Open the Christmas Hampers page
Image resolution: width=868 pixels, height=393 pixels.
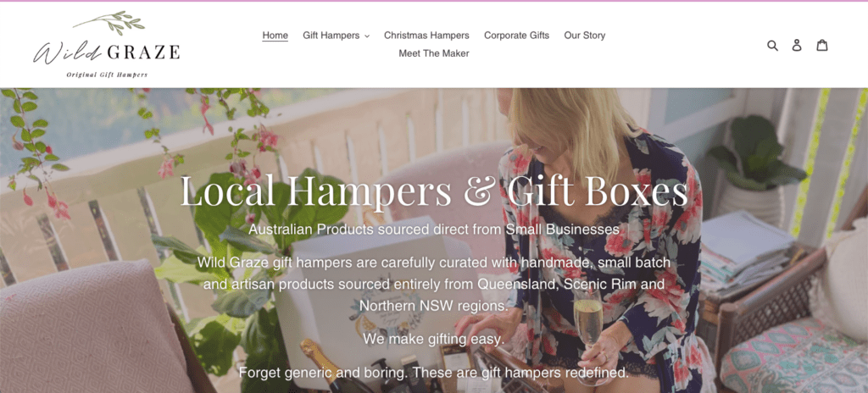(426, 36)
